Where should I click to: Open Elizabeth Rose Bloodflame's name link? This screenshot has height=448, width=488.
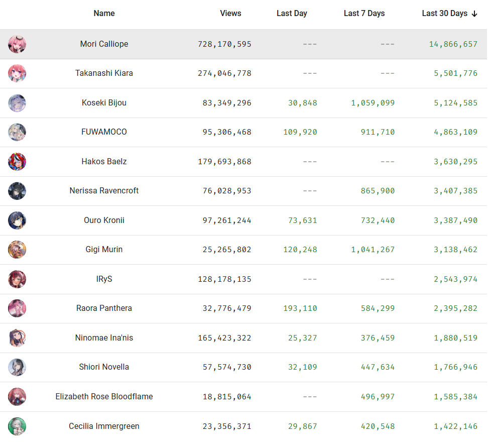(104, 397)
